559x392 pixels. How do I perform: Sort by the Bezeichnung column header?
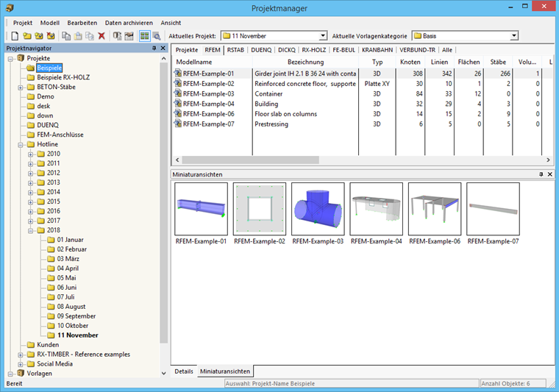coord(305,62)
